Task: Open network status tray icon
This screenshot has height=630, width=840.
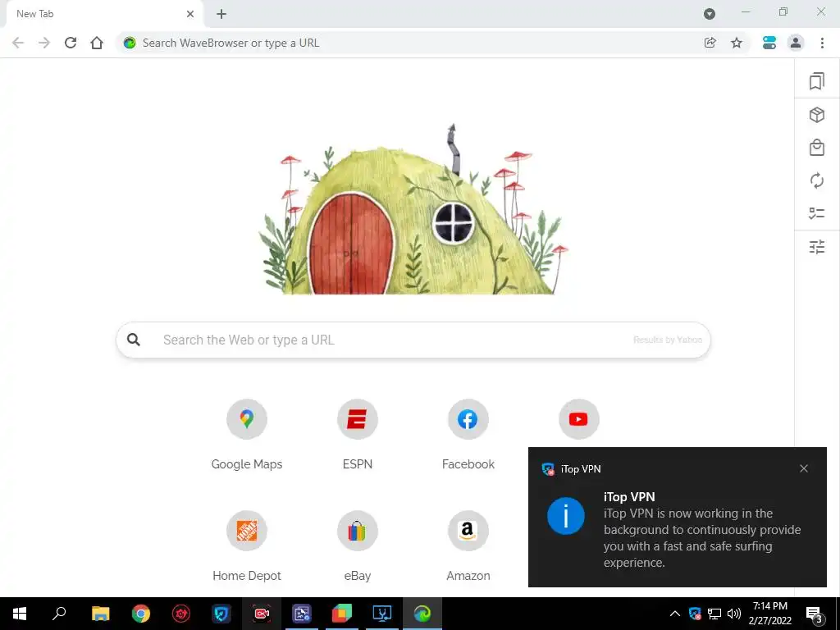Action: (x=714, y=614)
